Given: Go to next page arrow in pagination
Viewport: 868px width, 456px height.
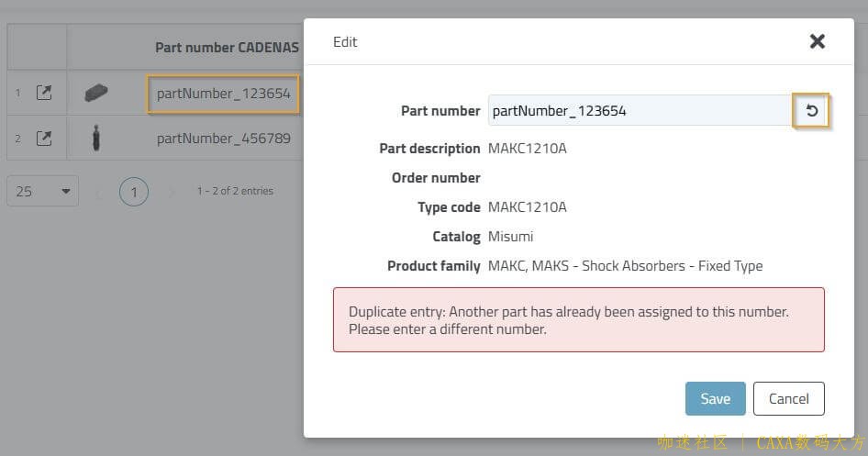Looking at the screenshot, I should [171, 192].
